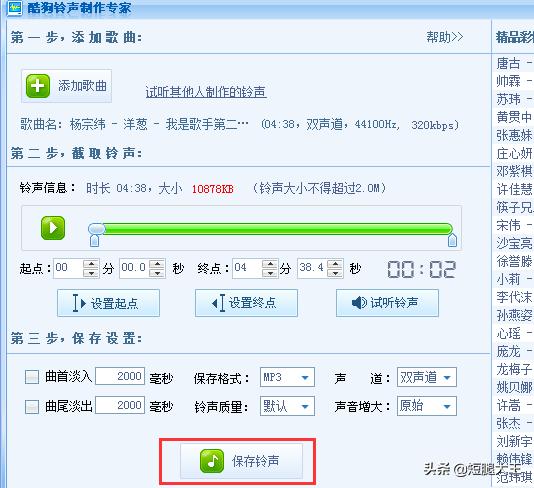Click the set start point cursor icon
Screen dimensions: 534x488
pos(79,303)
